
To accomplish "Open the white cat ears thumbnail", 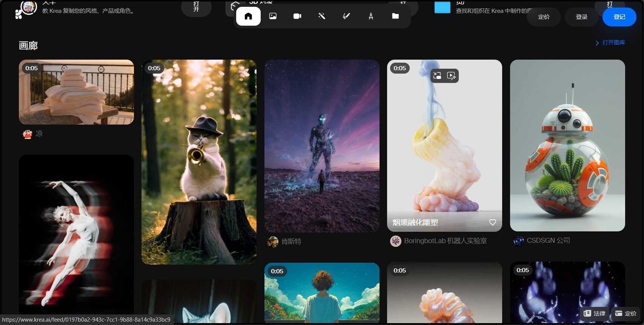I will [199, 301].
